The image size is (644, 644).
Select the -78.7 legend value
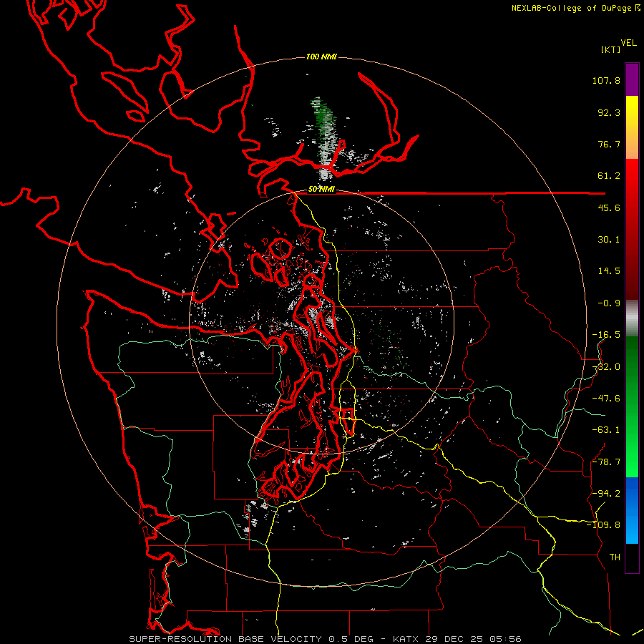[x=606, y=462]
